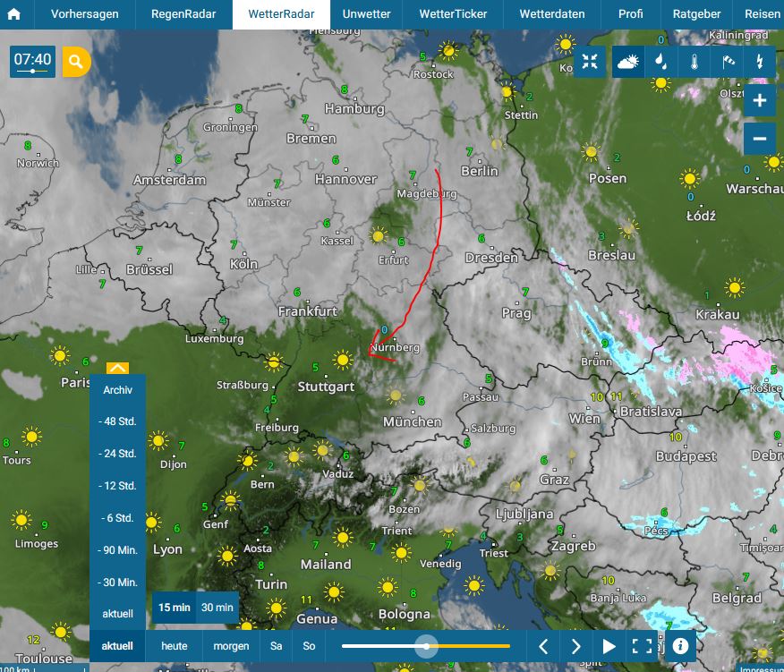Switch interval to 30 min
The width and height of the screenshot is (784, 672).
pyautogui.click(x=218, y=608)
